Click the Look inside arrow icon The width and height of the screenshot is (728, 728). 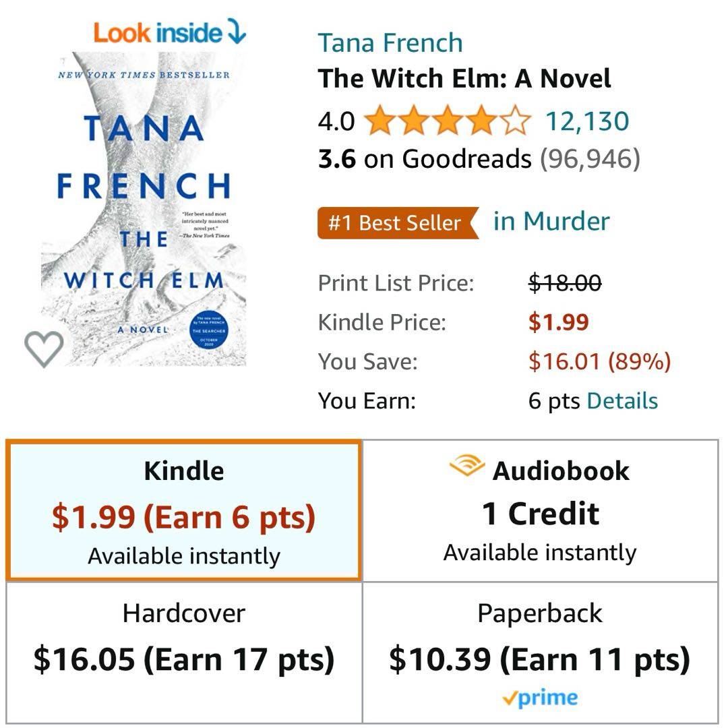tap(236, 32)
